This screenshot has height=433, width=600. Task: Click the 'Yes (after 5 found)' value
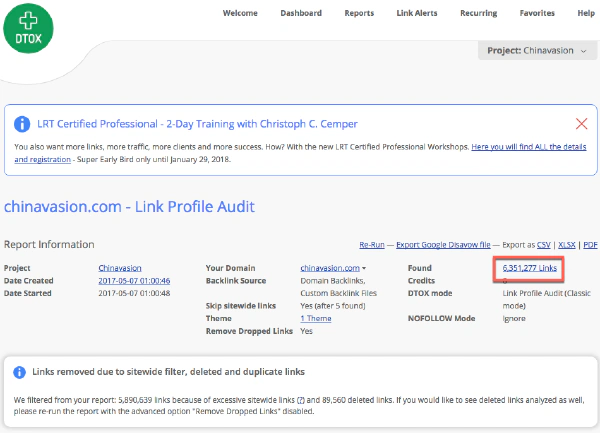click(x=333, y=306)
